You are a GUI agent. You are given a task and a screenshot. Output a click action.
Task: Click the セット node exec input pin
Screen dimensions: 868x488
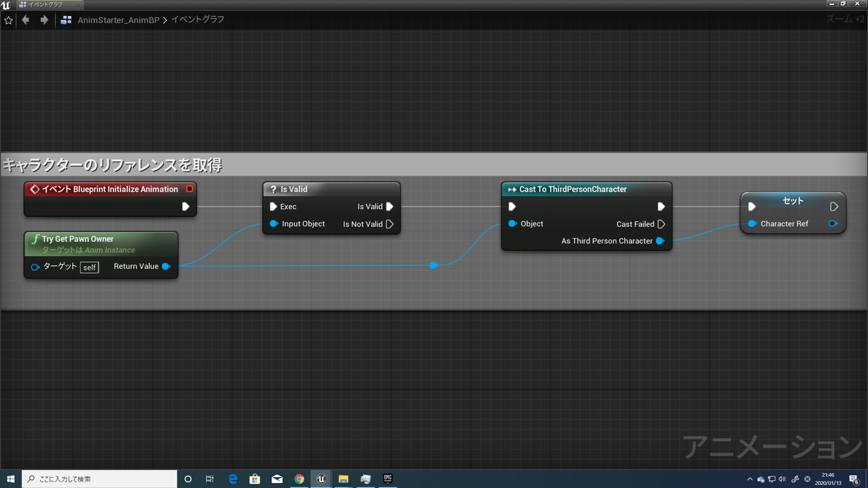752,207
